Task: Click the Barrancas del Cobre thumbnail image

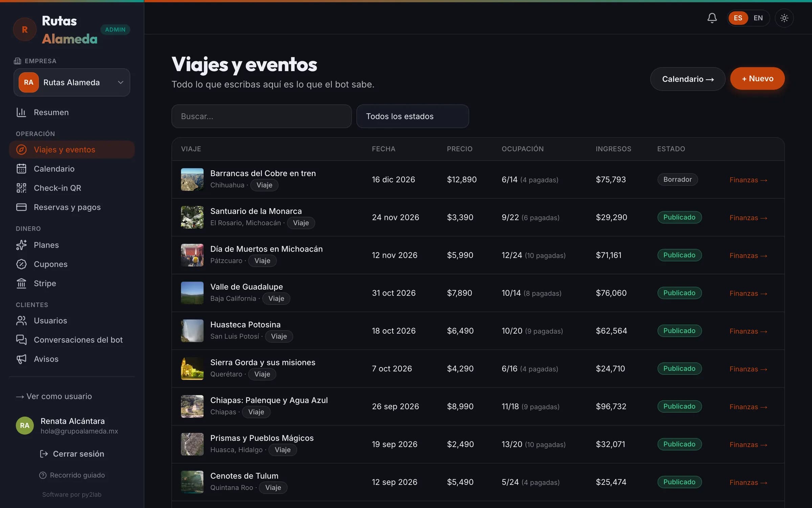Action: pyautogui.click(x=192, y=179)
